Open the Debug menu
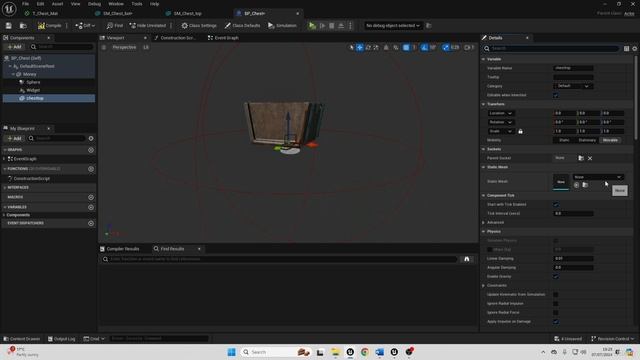The height and width of the screenshot is (360, 640). click(x=94, y=4)
